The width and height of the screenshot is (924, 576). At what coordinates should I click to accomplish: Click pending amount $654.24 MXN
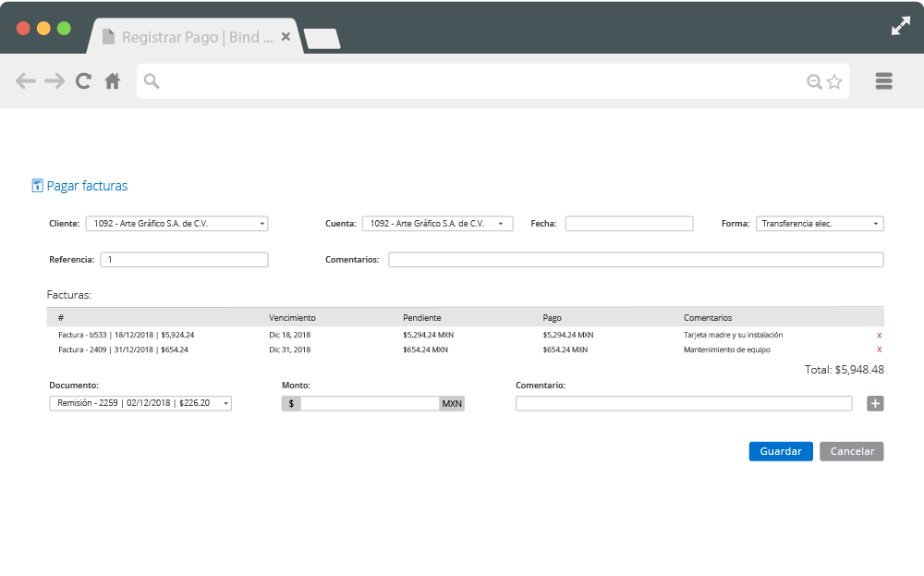[425, 349]
